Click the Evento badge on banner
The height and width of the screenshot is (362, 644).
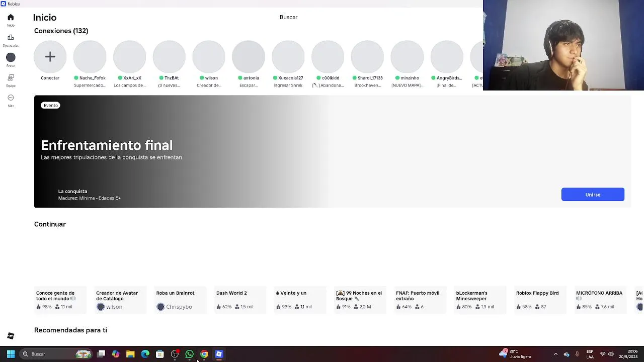coord(51,105)
